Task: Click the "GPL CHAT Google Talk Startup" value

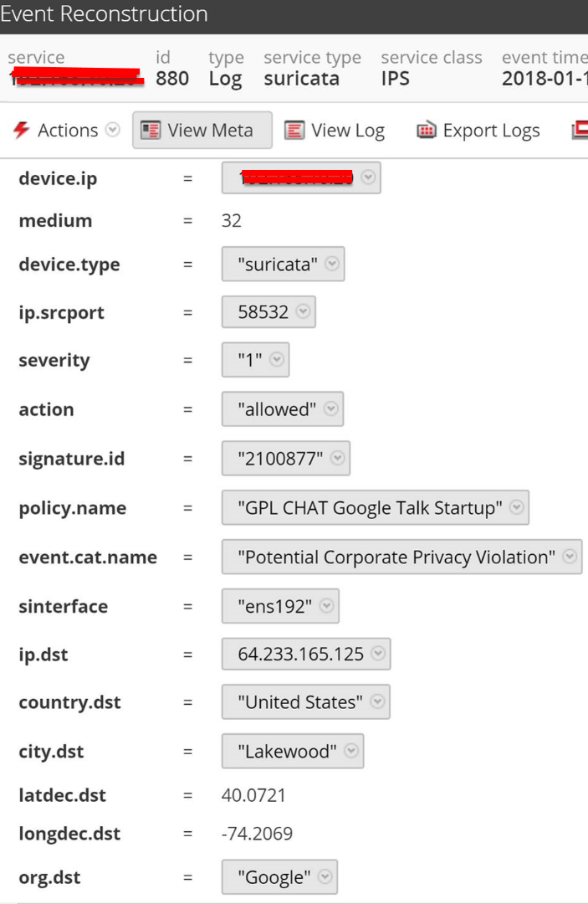Action: pyautogui.click(x=370, y=508)
